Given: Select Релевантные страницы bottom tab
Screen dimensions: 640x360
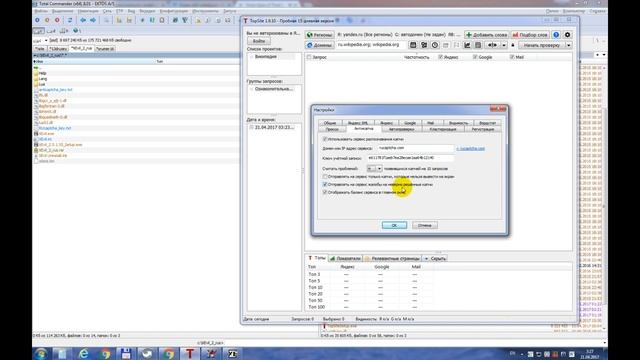Looking at the screenshot, I should pyautogui.click(x=392, y=258).
